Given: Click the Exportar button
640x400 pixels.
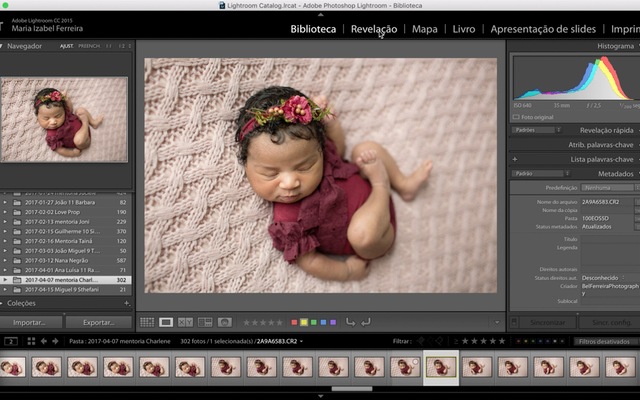Looking at the screenshot, I should [98, 323].
